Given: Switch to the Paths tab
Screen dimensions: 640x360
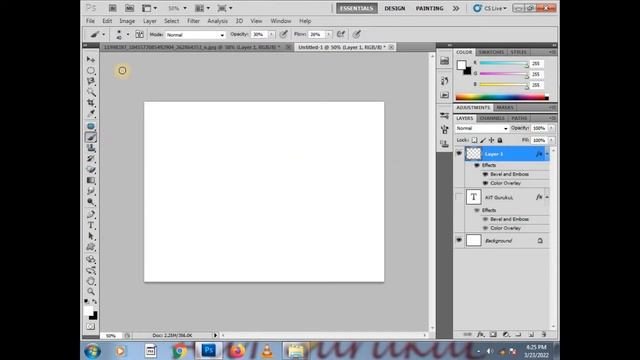Looking at the screenshot, I should (519, 118).
